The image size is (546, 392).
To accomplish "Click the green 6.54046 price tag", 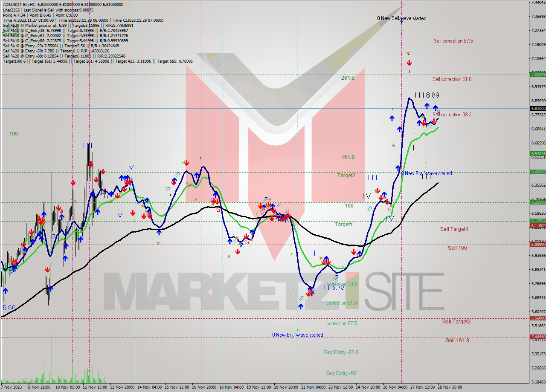I will pyautogui.click(x=537, y=154).
